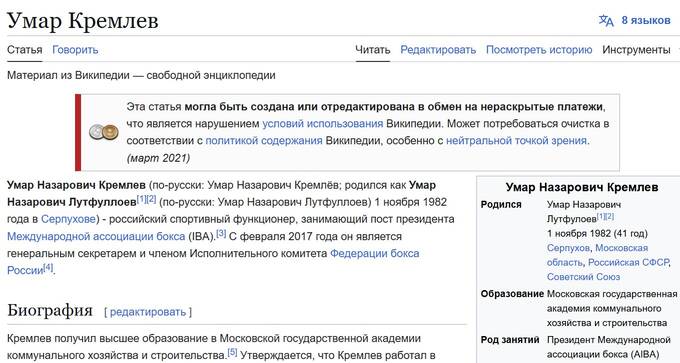Select the Статья tab
The width and height of the screenshot is (680, 363).
(x=25, y=50)
